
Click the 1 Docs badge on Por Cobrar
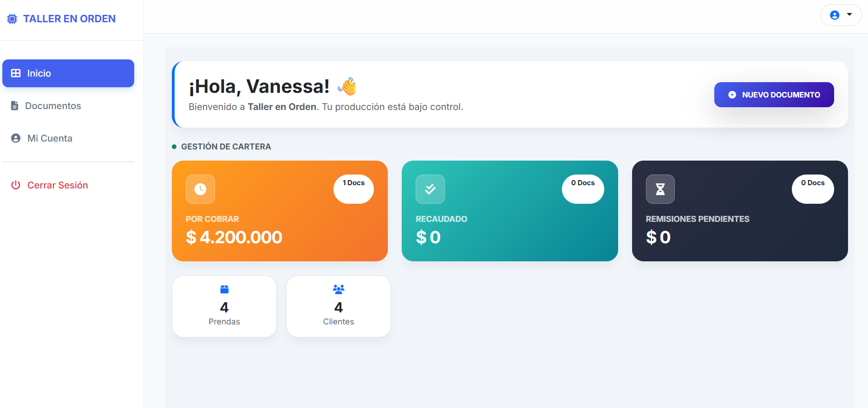[x=353, y=188]
